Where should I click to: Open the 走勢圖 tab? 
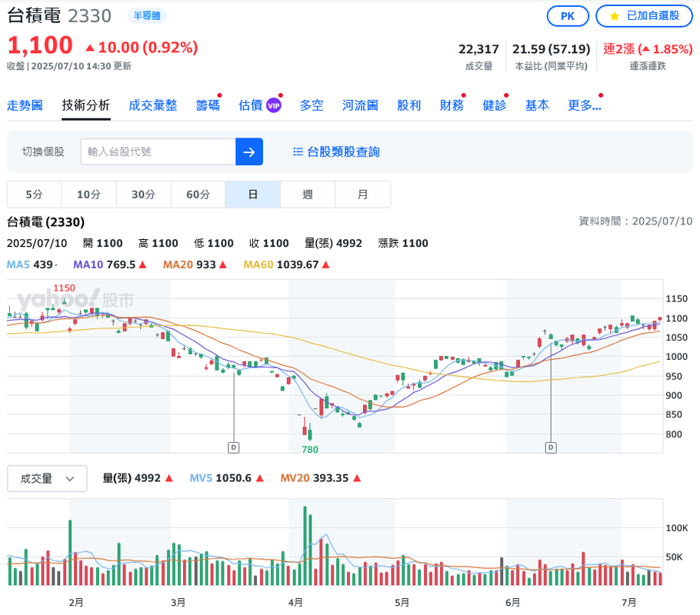[x=25, y=105]
